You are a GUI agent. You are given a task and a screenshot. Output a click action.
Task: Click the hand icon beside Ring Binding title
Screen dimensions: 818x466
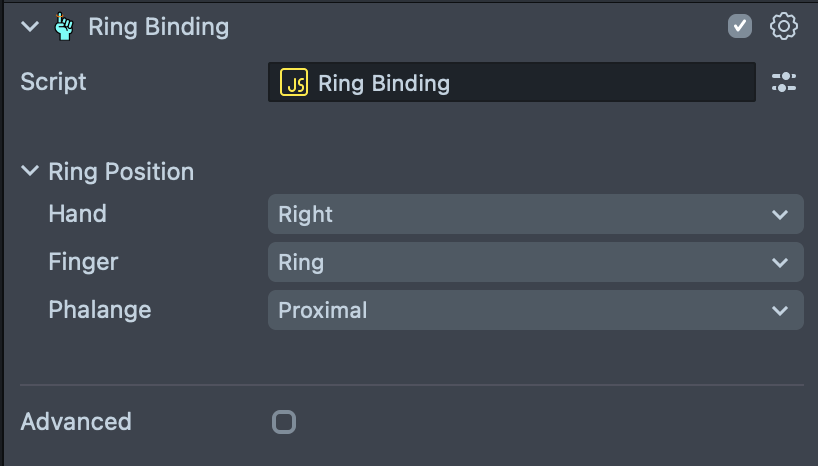(64, 27)
